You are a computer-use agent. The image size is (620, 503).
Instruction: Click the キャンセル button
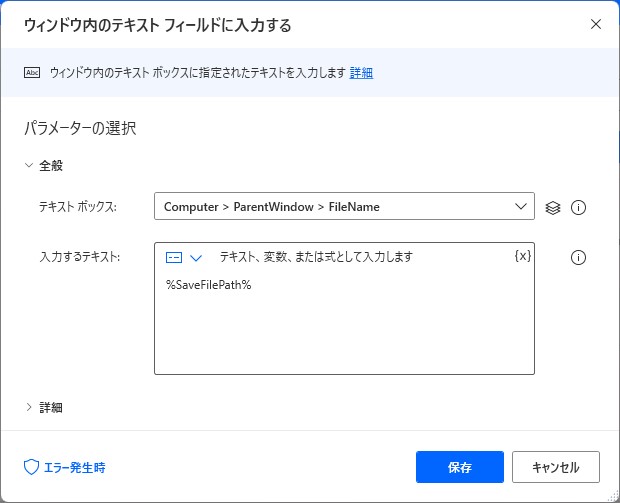tap(556, 467)
